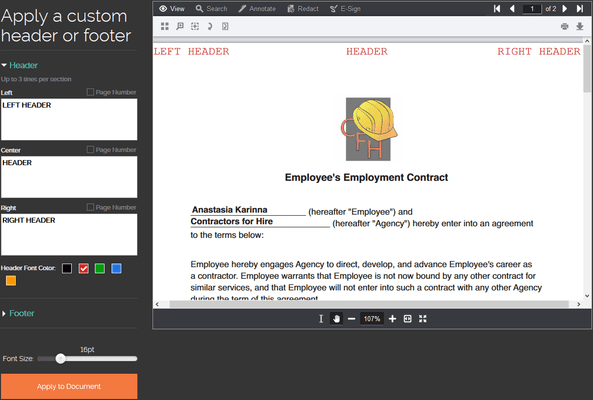Go to the last page of document
Viewport: 593px width, 400px height.
tap(579, 9)
